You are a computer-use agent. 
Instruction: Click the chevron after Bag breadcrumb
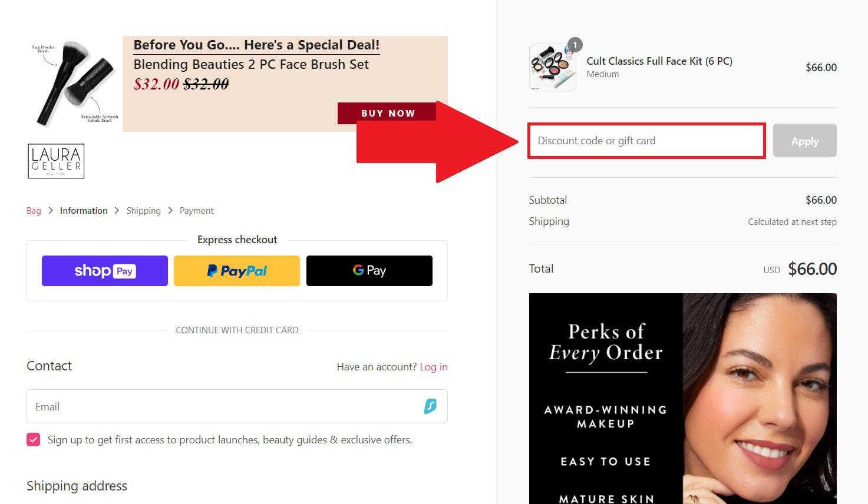(x=51, y=210)
